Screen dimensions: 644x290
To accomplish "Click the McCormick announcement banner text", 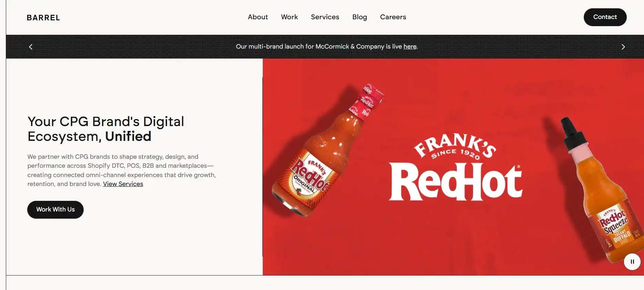I will pos(327,46).
